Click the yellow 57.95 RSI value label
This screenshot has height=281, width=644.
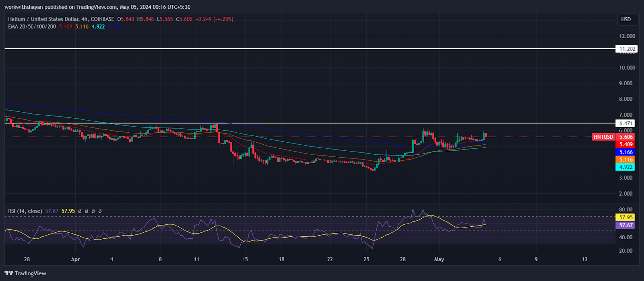coord(625,217)
